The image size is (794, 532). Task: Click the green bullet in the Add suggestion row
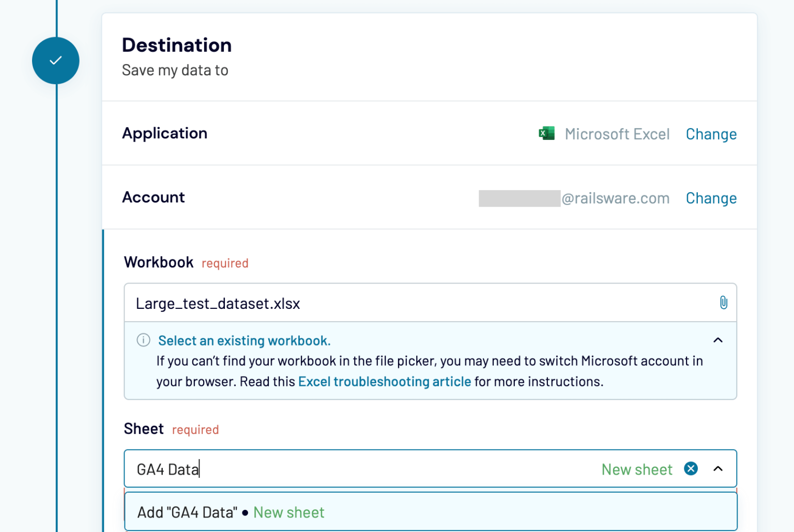(x=245, y=512)
